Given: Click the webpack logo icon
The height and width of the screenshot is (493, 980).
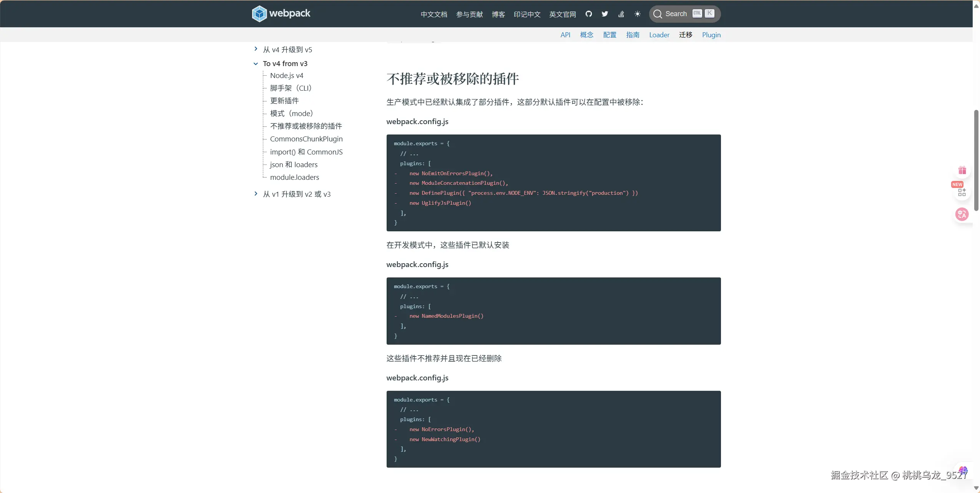Looking at the screenshot, I should [259, 14].
